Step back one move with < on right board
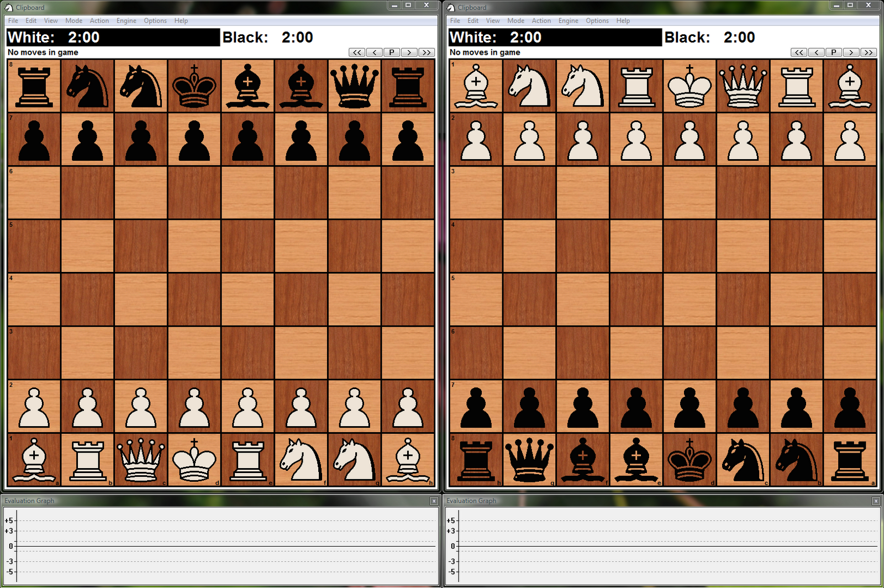This screenshot has height=588, width=884. tap(816, 52)
